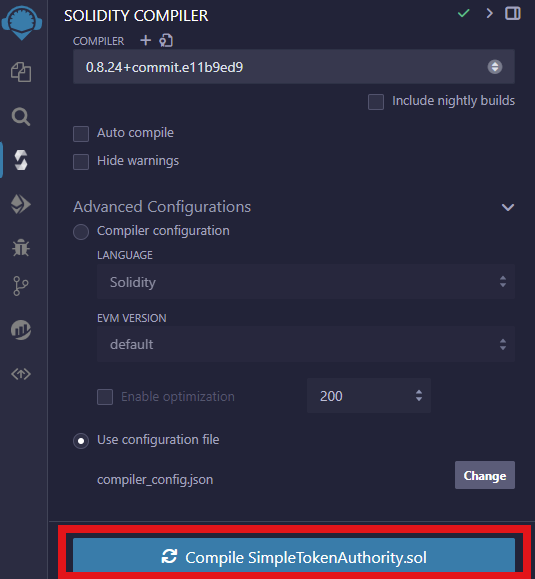Viewport: 535px width, 579px height.
Task: Open the Search in files icon
Action: pos(21,117)
